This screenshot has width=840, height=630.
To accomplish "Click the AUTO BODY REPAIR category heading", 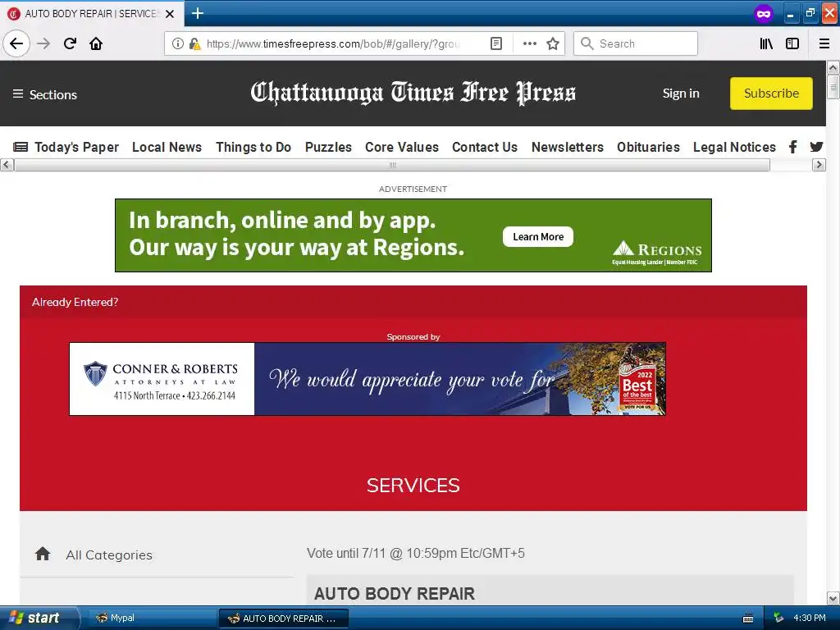I will click(395, 594).
